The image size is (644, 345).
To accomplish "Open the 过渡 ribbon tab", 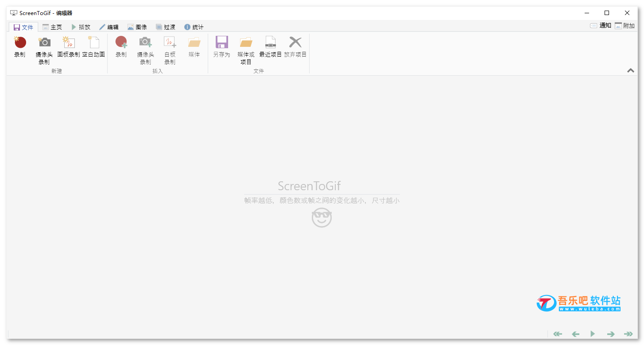I will point(166,27).
